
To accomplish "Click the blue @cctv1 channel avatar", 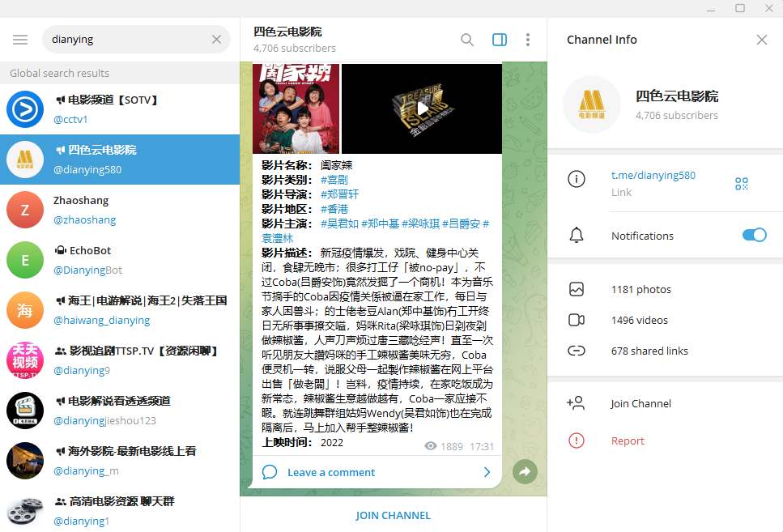I will pos(25,109).
